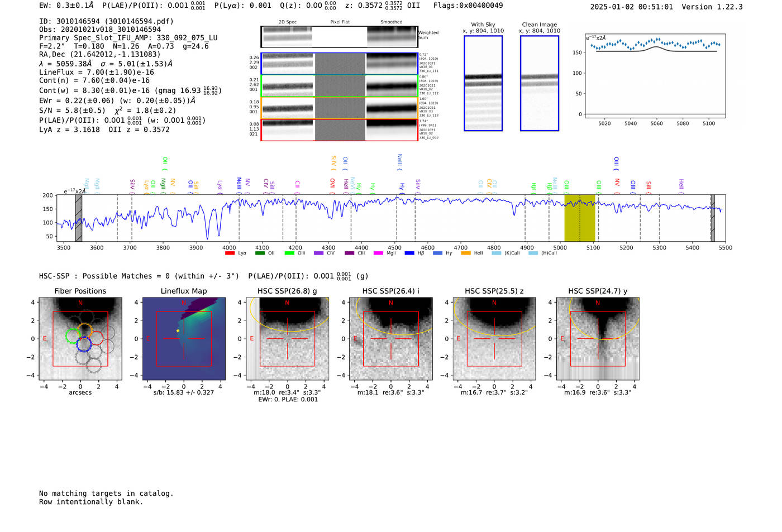The height and width of the screenshot is (532, 782).
Task: Click the Flags:0x00400049 header text
Action: 468,6
